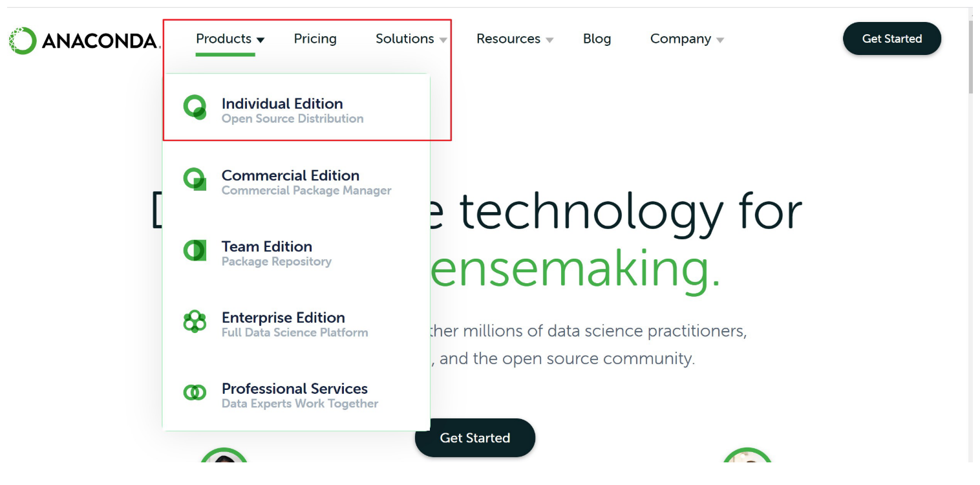The width and height of the screenshot is (980, 485).
Task: Open the Solutions menu
Action: tap(405, 39)
